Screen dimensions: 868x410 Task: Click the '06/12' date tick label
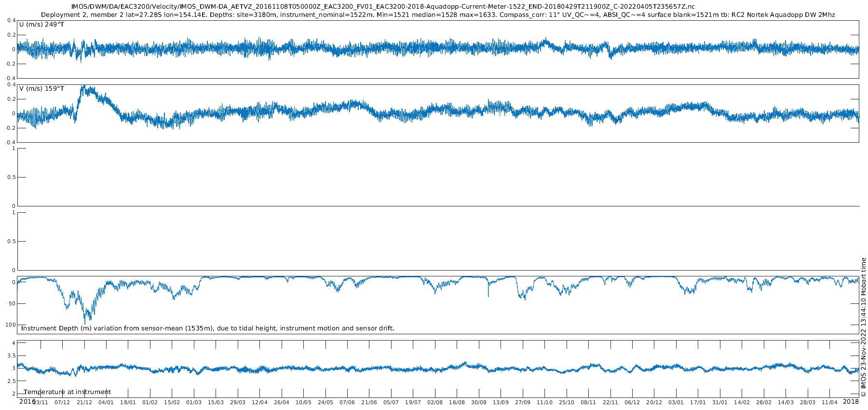coord(632,402)
